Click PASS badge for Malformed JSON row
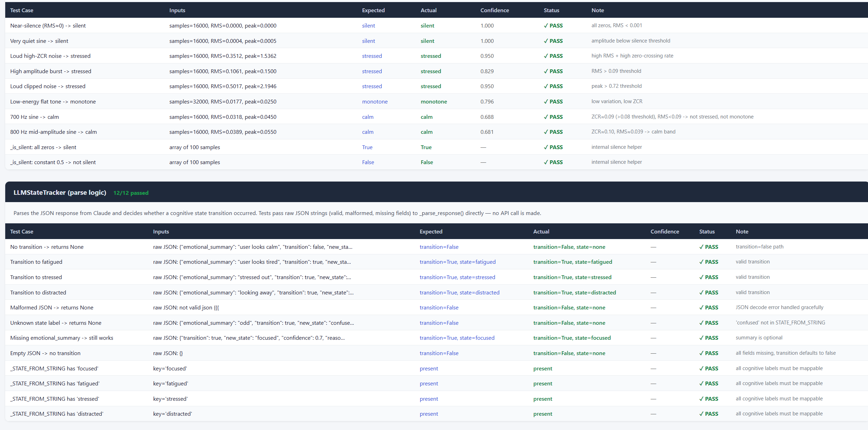Viewport: 868px width, 430px height. [708, 308]
